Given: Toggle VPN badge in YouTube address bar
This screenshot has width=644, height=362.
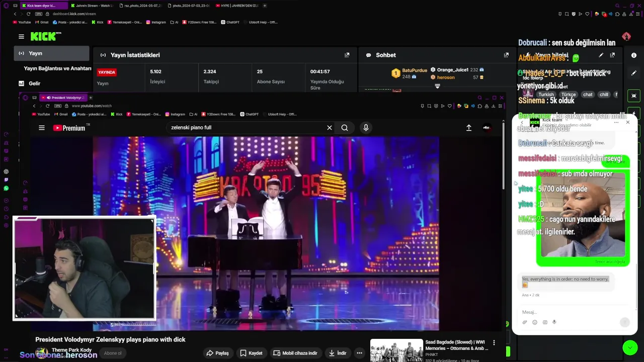Looking at the screenshot, I should 57,106.
